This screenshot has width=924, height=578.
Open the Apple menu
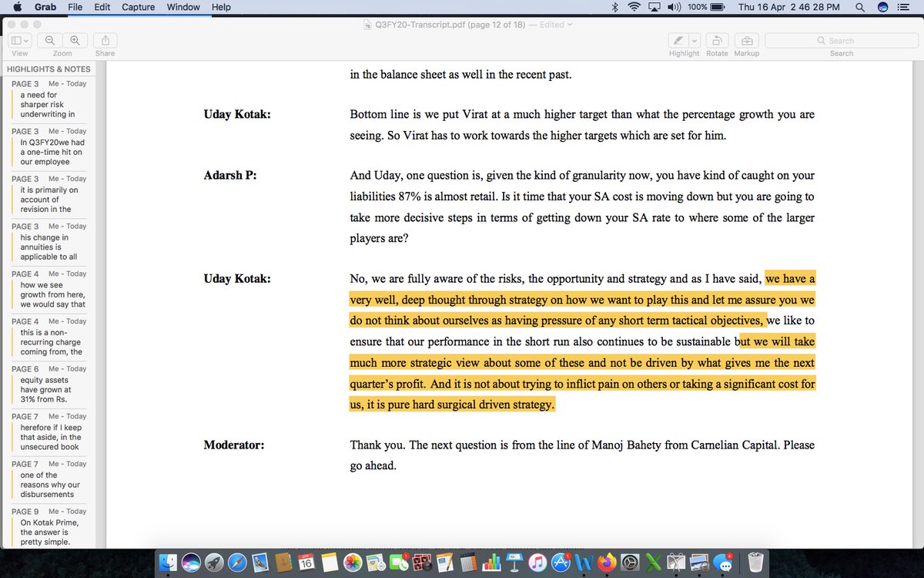coord(17,7)
